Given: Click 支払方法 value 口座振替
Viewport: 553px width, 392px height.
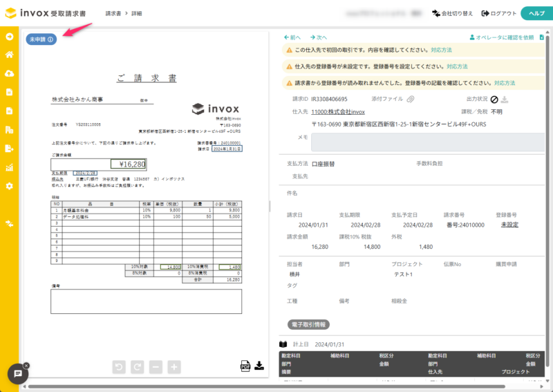Looking at the screenshot, I should click(x=323, y=164).
